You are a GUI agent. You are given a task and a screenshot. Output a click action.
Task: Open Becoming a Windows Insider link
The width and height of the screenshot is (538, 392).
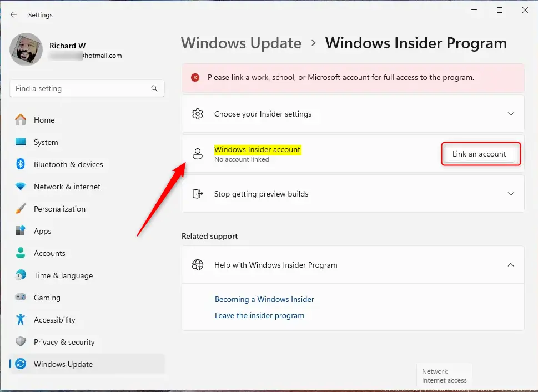(264, 299)
